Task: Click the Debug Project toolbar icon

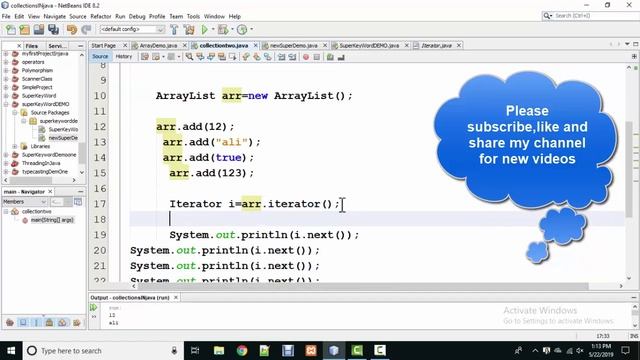Action: (x=223, y=29)
